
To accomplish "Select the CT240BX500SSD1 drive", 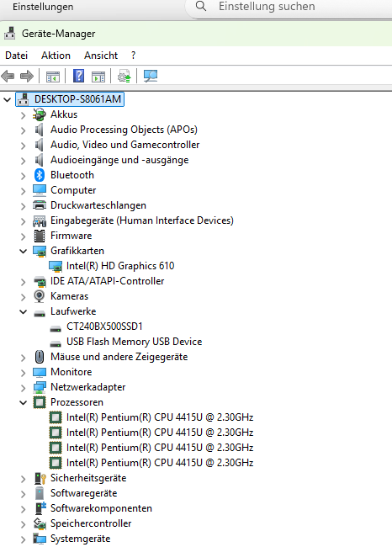I will [x=104, y=327].
